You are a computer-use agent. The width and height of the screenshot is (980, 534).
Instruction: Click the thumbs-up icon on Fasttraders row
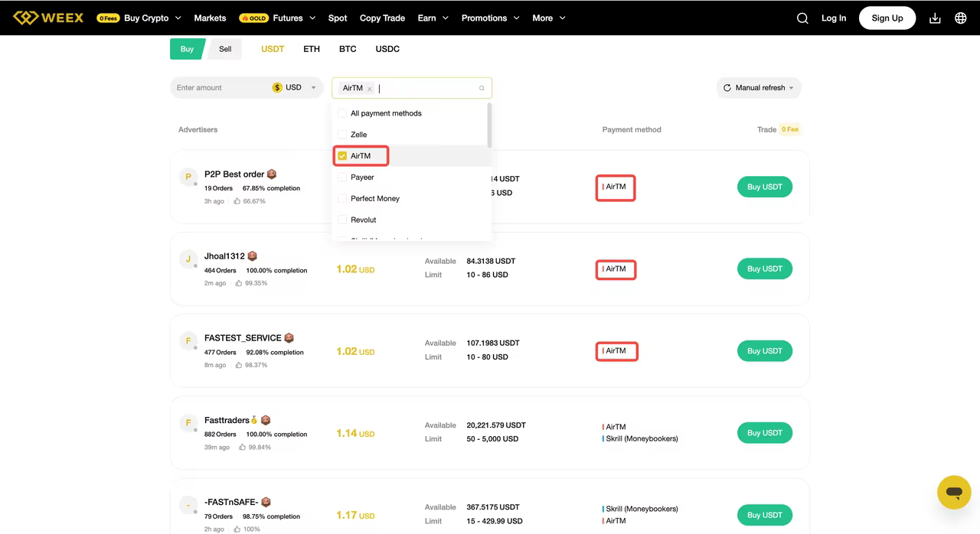pyautogui.click(x=242, y=447)
